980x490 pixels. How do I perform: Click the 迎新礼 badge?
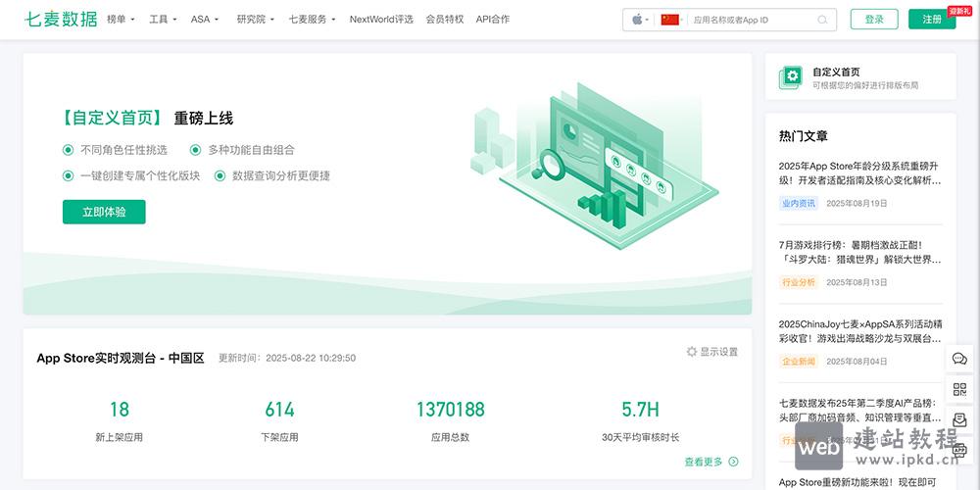click(x=959, y=11)
